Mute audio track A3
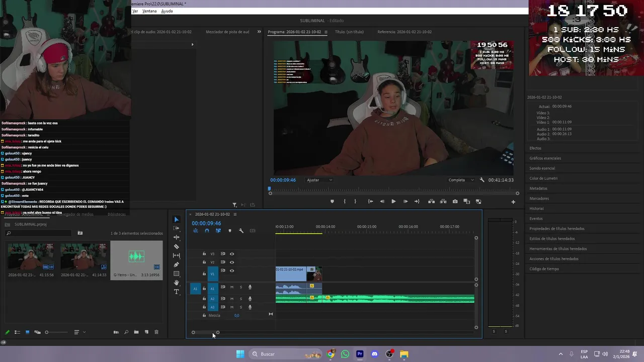 click(x=232, y=307)
